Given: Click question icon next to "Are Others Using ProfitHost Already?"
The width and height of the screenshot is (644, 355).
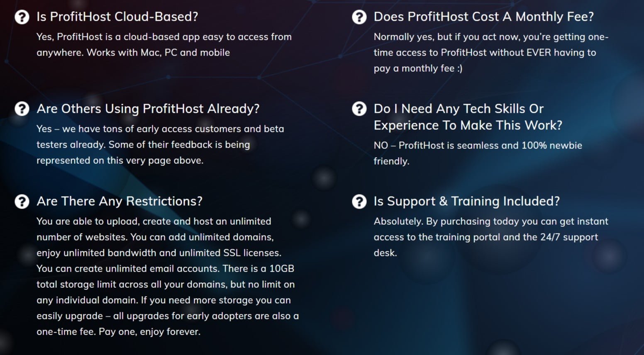Looking at the screenshot, I should coord(22,109).
